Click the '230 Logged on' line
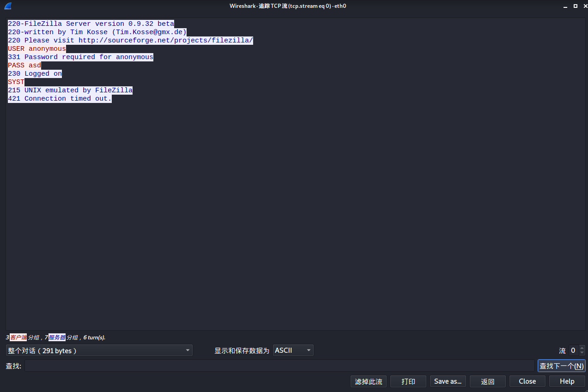 coord(35,74)
